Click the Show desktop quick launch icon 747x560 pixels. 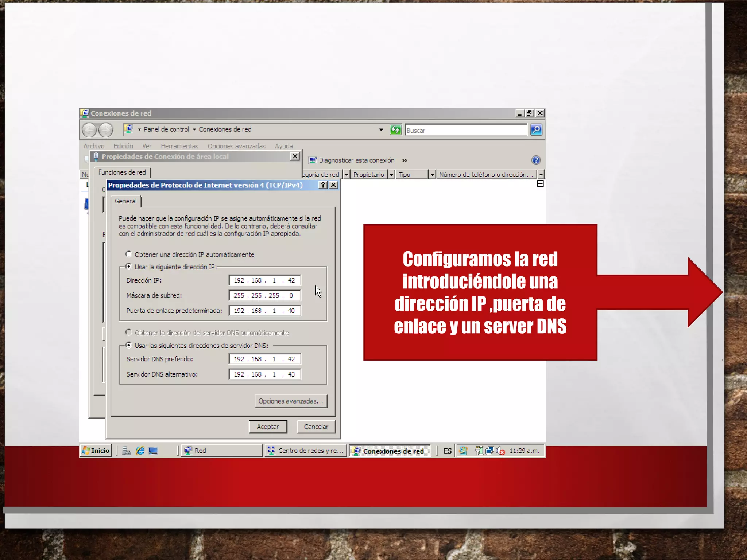pyautogui.click(x=153, y=451)
